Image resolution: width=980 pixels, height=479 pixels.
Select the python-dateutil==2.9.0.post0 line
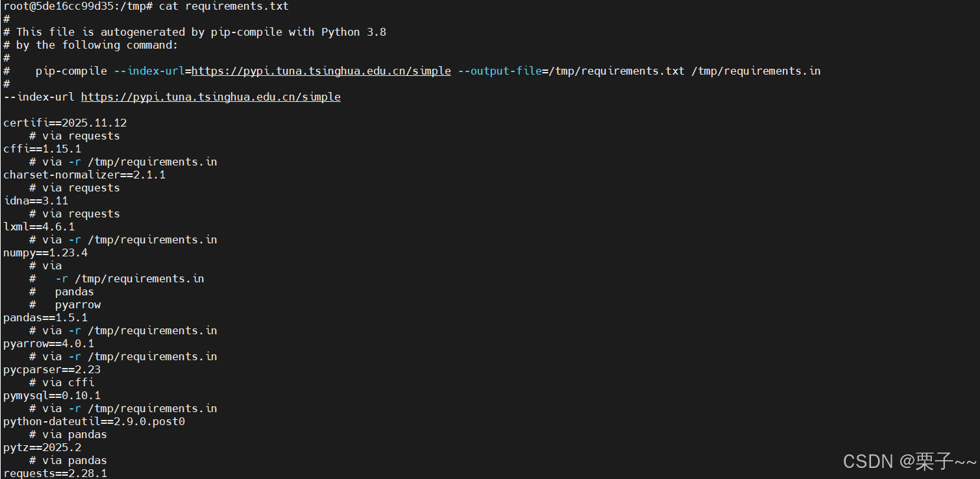pyautogui.click(x=94, y=421)
